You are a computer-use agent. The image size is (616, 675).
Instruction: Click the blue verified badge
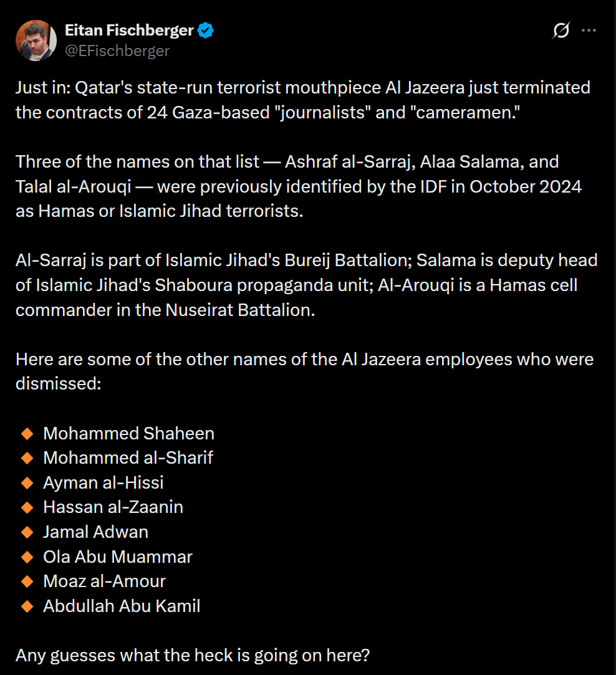coord(206,31)
